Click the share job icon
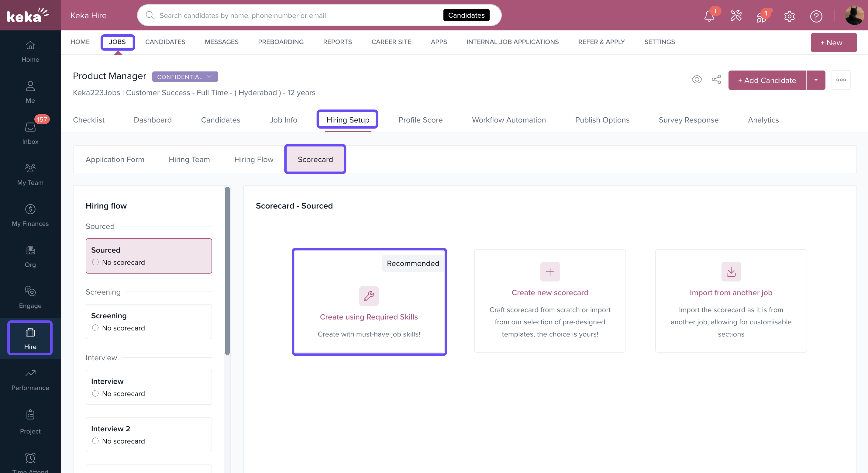Viewport: 868px width, 473px height. pyautogui.click(x=716, y=80)
